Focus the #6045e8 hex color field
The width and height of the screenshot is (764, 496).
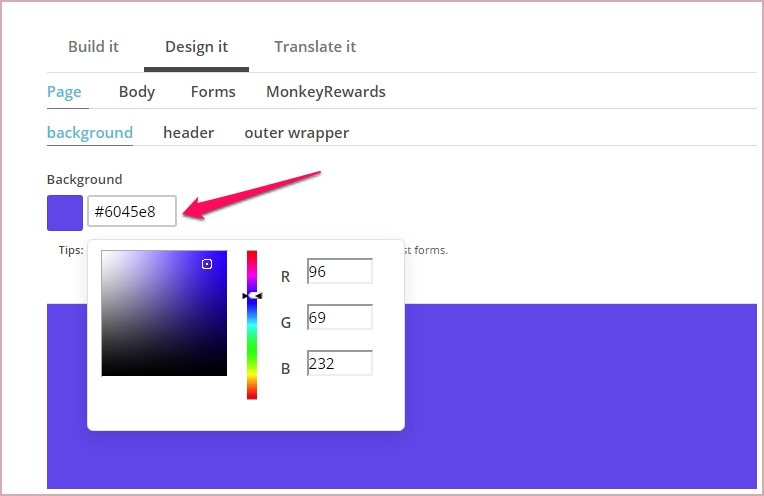(x=132, y=212)
